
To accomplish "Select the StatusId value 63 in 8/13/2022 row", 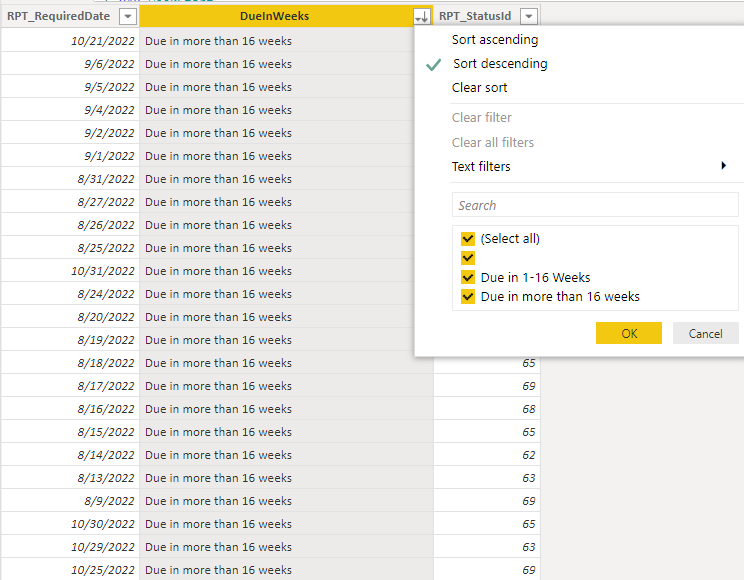I will (487, 478).
